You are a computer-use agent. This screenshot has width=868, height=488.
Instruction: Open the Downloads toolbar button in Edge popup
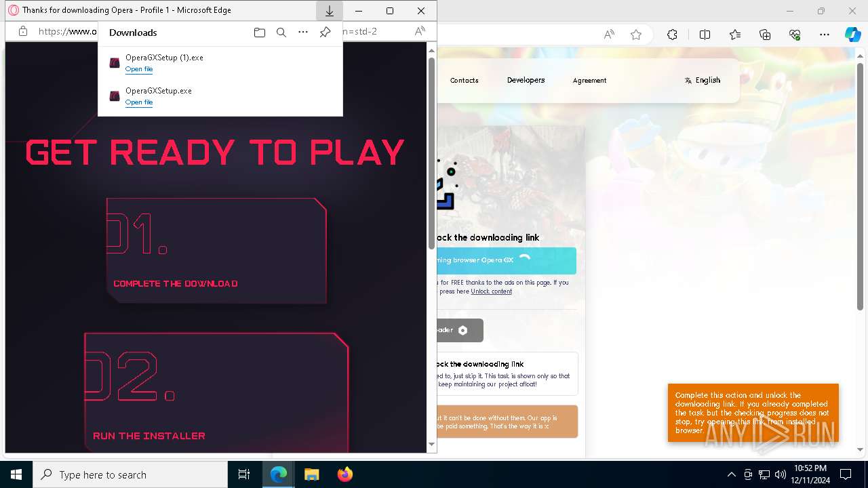coord(329,11)
